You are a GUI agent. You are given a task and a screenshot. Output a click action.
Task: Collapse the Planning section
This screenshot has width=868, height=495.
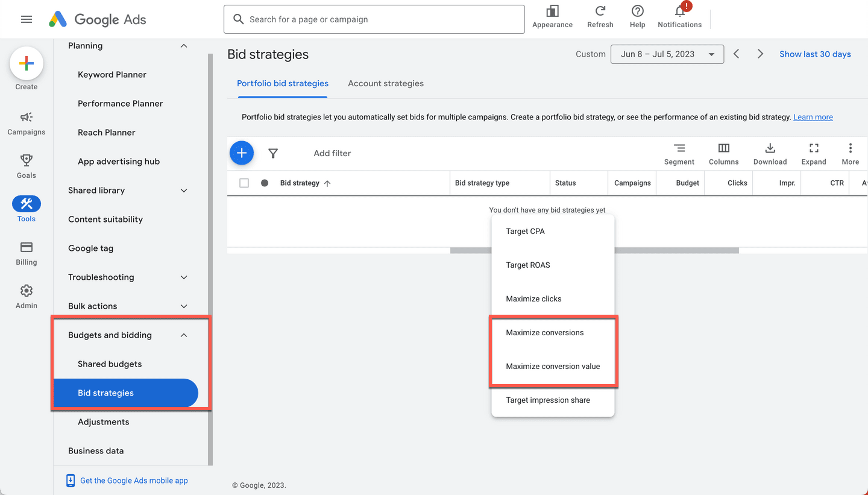184,46
